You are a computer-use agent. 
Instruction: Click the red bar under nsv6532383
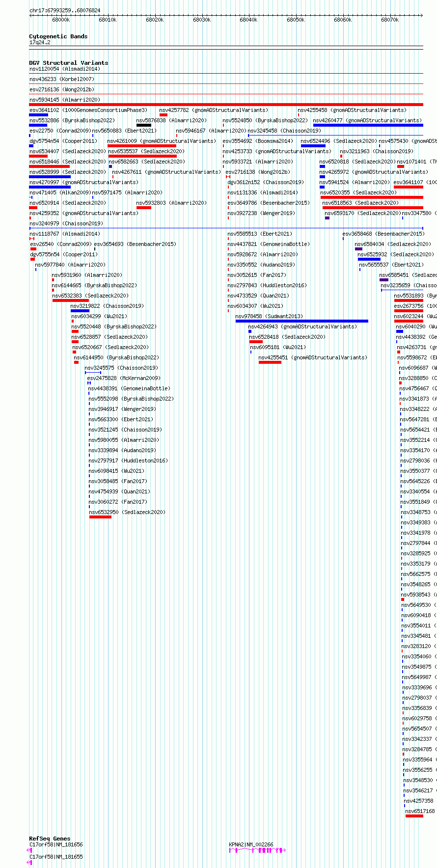click(x=71, y=300)
